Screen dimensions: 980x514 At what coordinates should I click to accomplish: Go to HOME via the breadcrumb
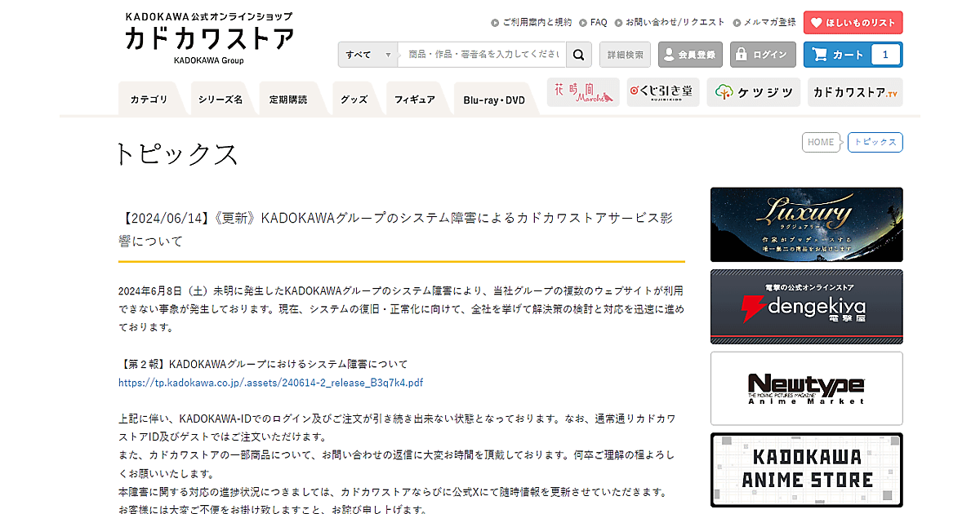click(x=821, y=142)
